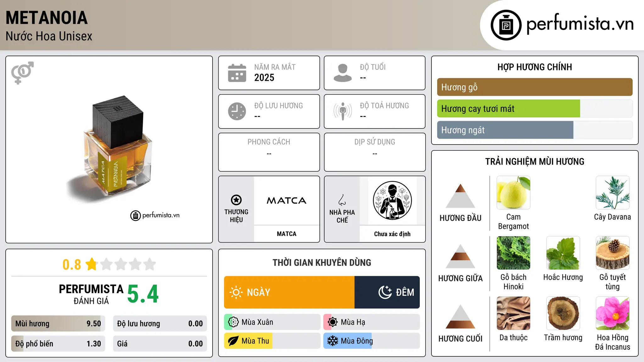The image size is (644, 362).
Task: Click the perfumista.vn site name
Action: point(580,24)
